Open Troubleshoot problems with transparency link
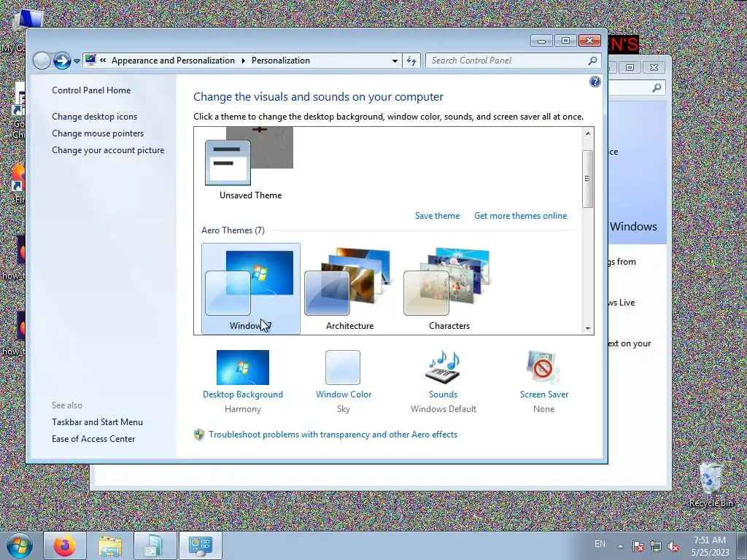Viewport: 747px width, 560px height. tap(333, 435)
